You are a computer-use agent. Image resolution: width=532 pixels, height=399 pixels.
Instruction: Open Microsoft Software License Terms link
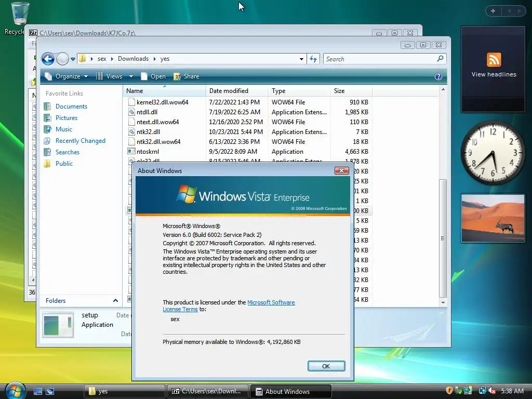229,305
